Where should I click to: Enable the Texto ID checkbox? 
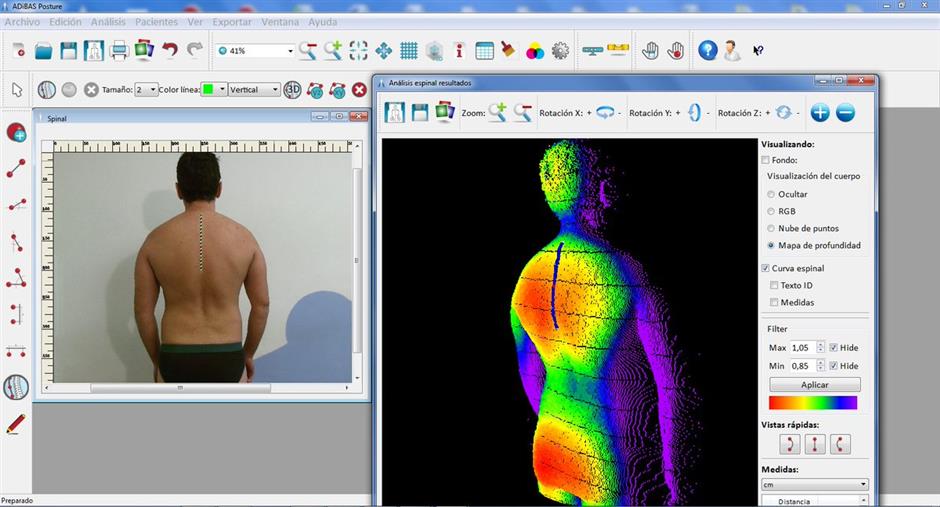pyautogui.click(x=774, y=285)
